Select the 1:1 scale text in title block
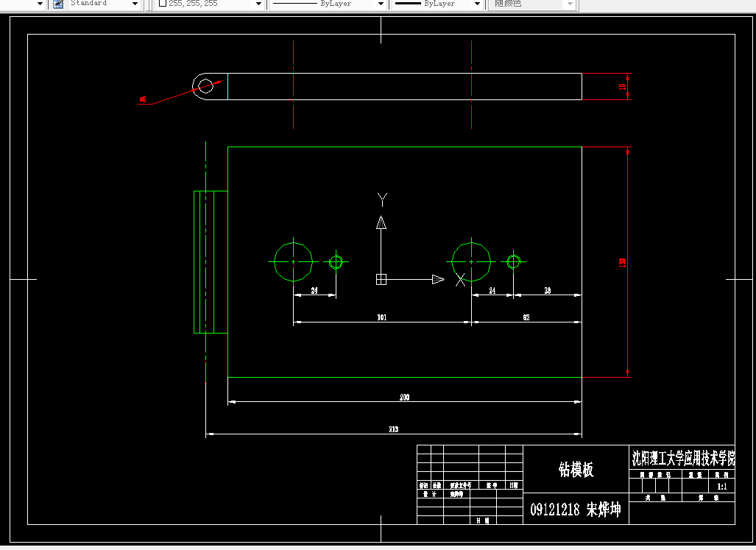 721,487
